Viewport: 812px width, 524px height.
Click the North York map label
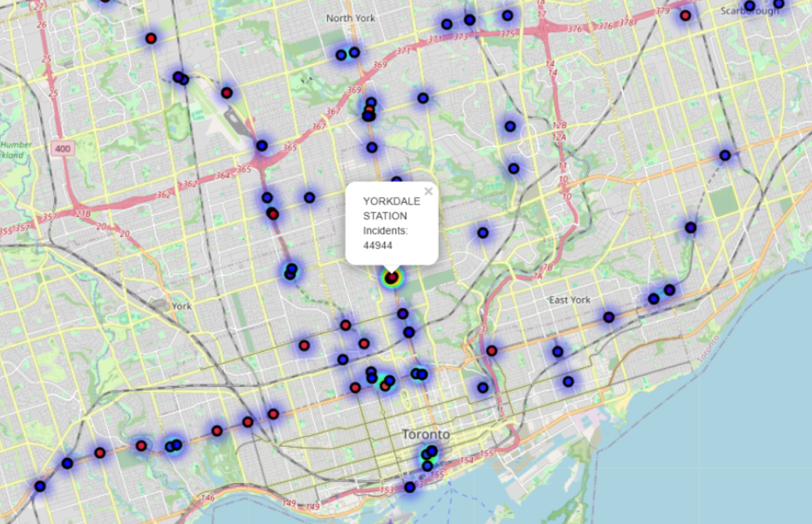point(351,18)
